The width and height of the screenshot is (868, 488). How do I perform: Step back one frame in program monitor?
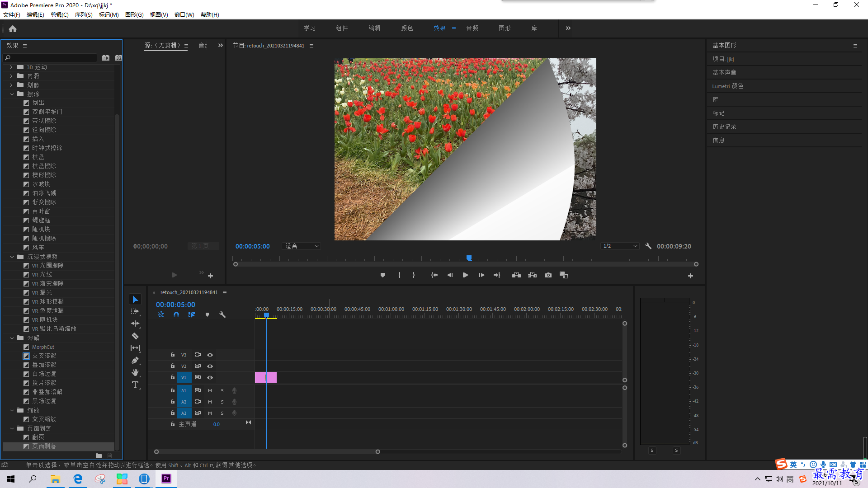pyautogui.click(x=449, y=275)
